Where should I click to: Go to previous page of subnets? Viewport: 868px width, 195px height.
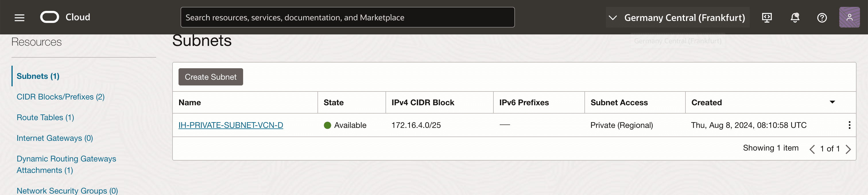point(812,149)
